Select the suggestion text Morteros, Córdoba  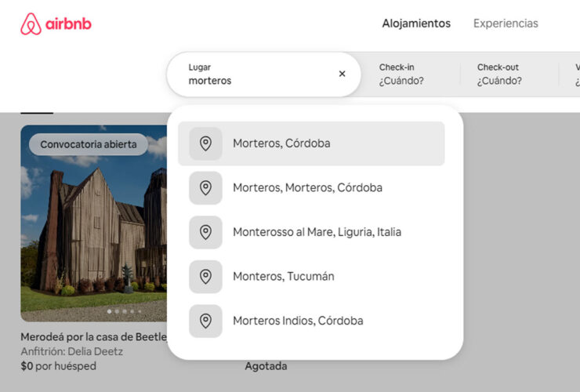point(281,143)
